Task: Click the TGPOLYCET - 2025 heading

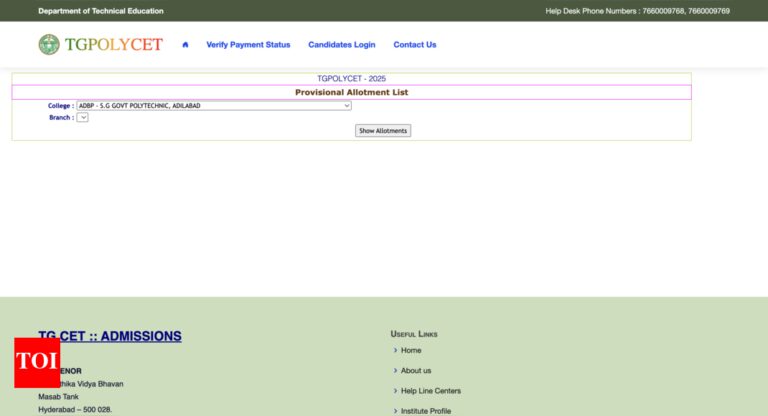Action: point(351,78)
